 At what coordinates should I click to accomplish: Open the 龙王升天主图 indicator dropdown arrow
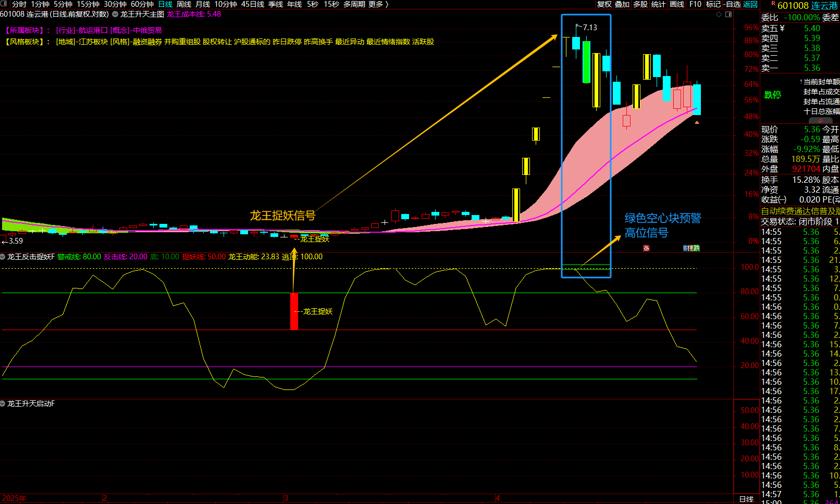(x=115, y=14)
